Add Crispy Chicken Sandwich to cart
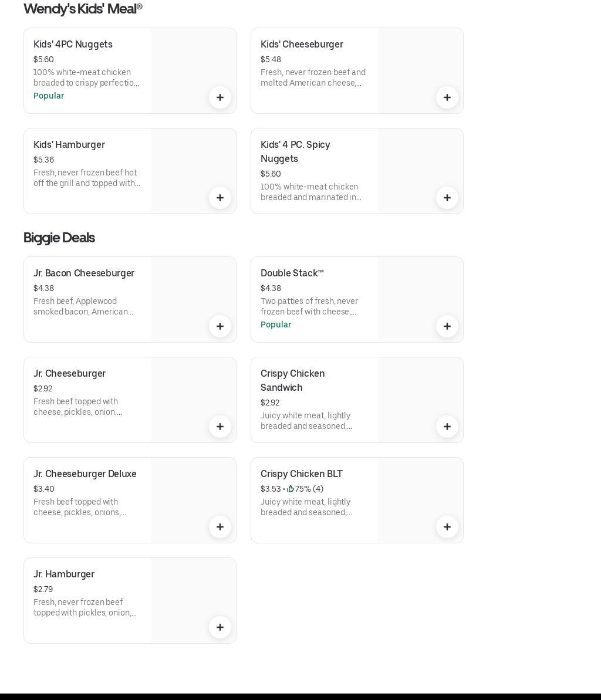601x700 pixels. [447, 427]
